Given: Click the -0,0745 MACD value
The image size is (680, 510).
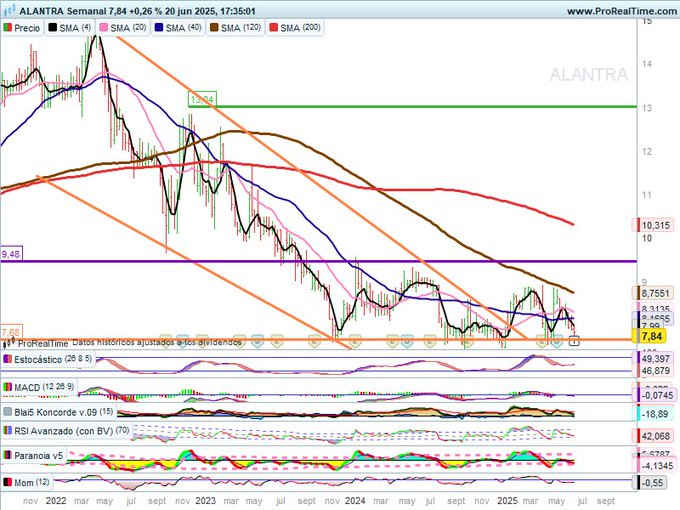Looking at the screenshot, I should pos(656,395).
